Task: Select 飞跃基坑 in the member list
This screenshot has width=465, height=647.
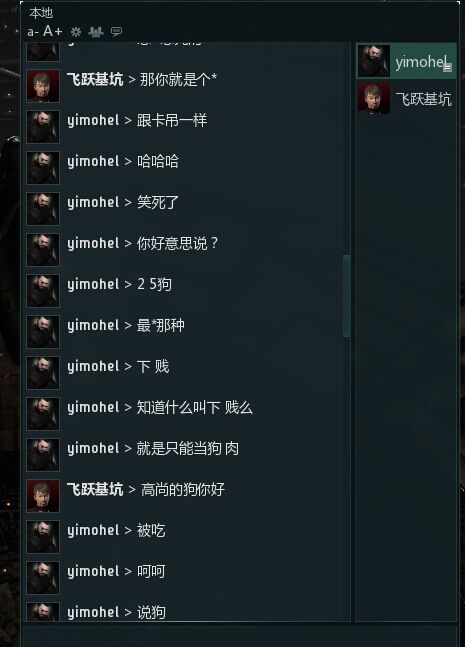Action: coord(406,98)
